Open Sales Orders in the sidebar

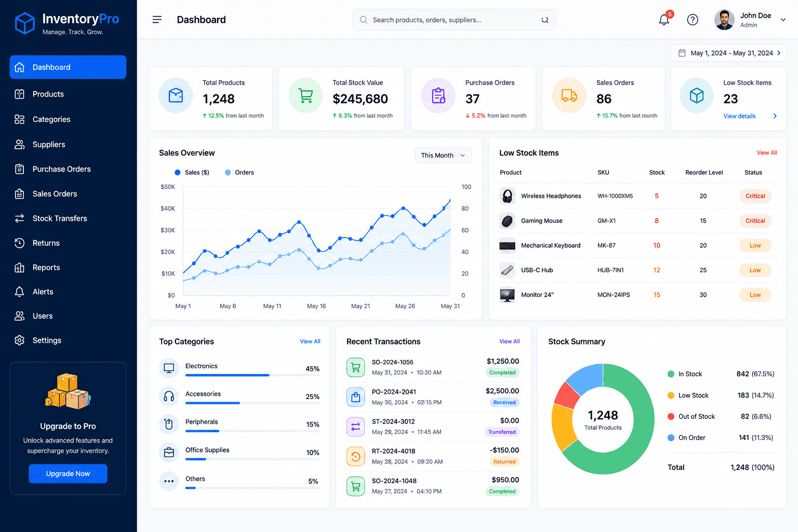[x=68, y=194]
